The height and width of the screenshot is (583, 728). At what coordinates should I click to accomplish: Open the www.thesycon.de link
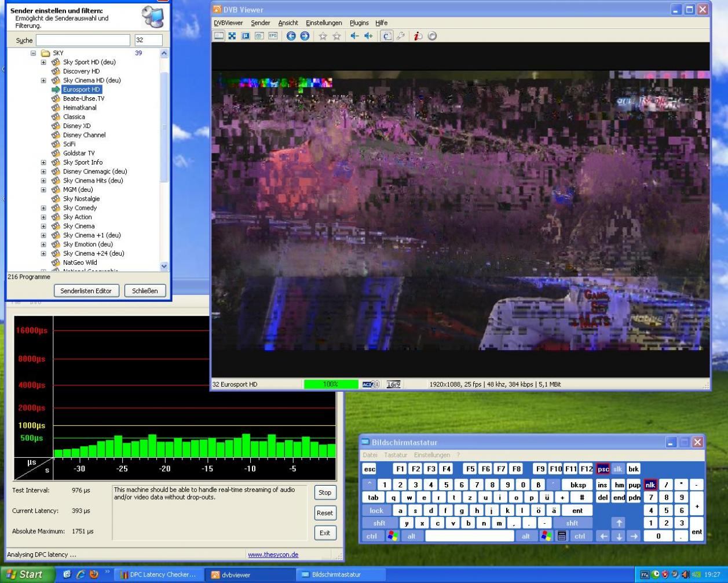click(273, 555)
